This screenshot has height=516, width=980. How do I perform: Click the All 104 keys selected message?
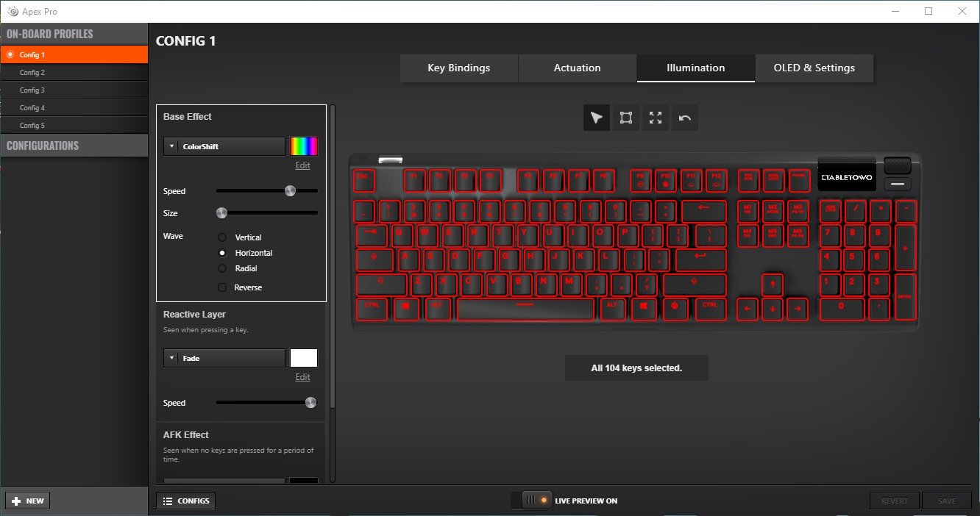(636, 368)
